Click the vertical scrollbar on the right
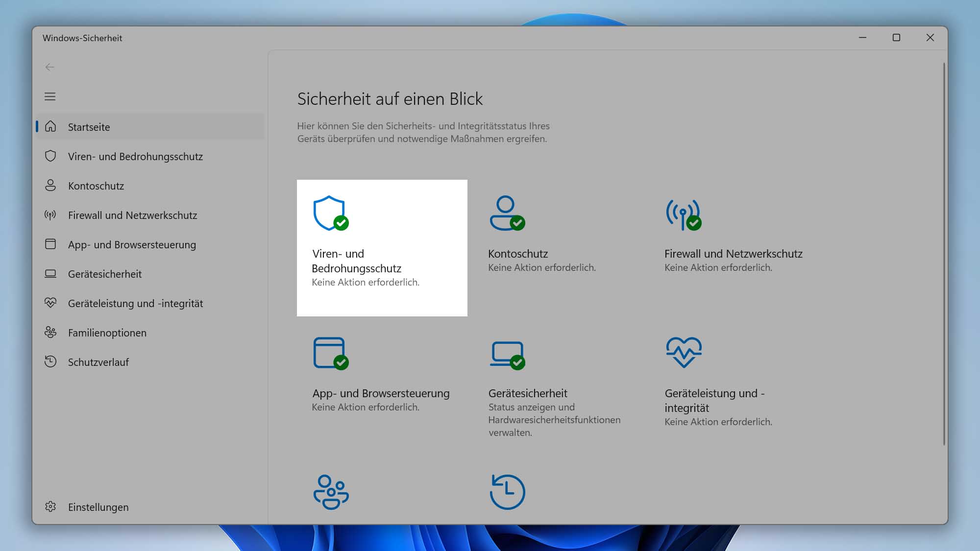 (944, 254)
